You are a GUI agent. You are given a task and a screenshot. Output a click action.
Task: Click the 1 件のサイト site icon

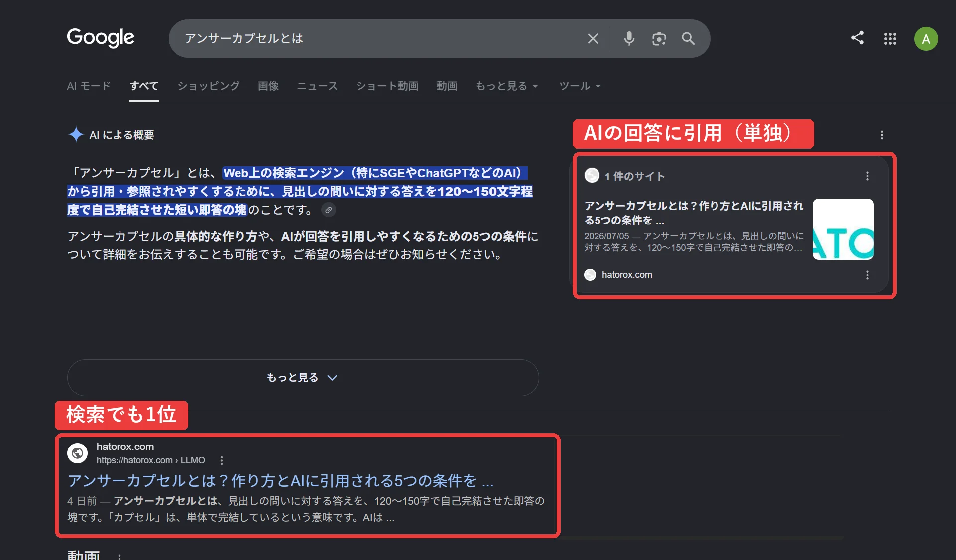point(592,175)
